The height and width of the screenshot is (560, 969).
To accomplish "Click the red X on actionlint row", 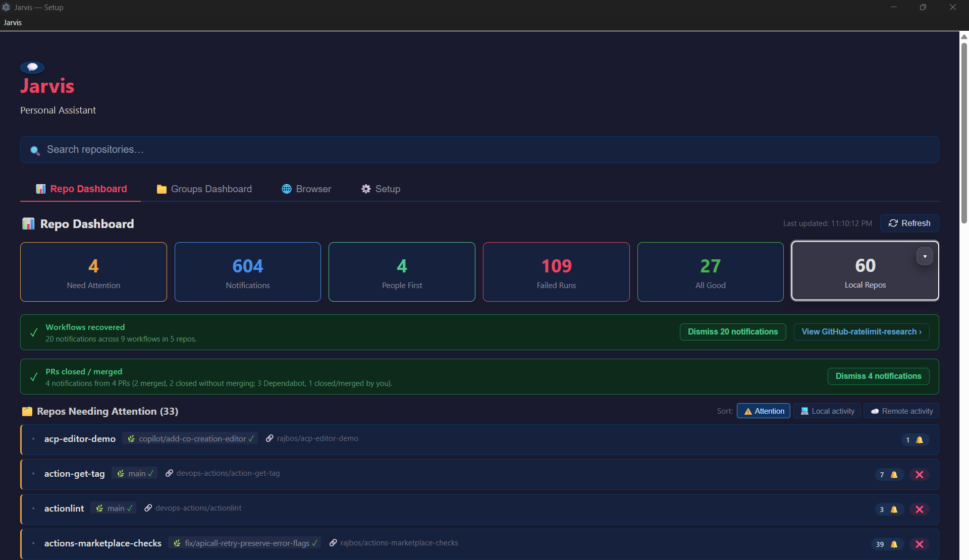I will coord(920,510).
